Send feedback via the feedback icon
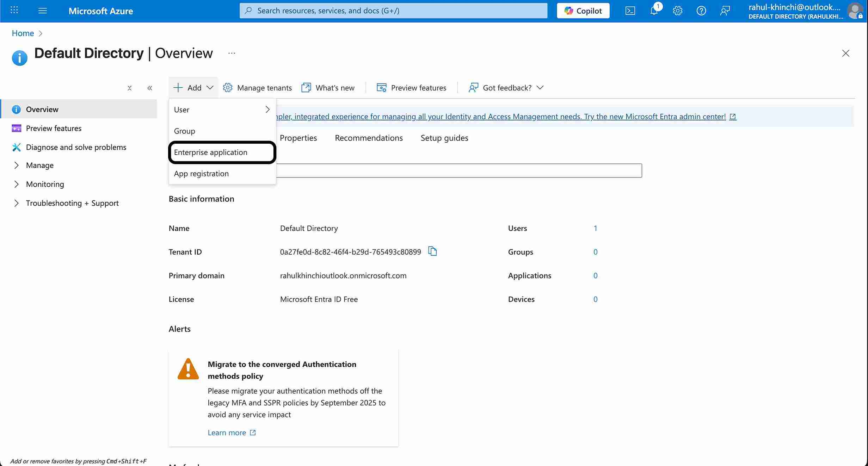868x466 pixels. point(725,11)
